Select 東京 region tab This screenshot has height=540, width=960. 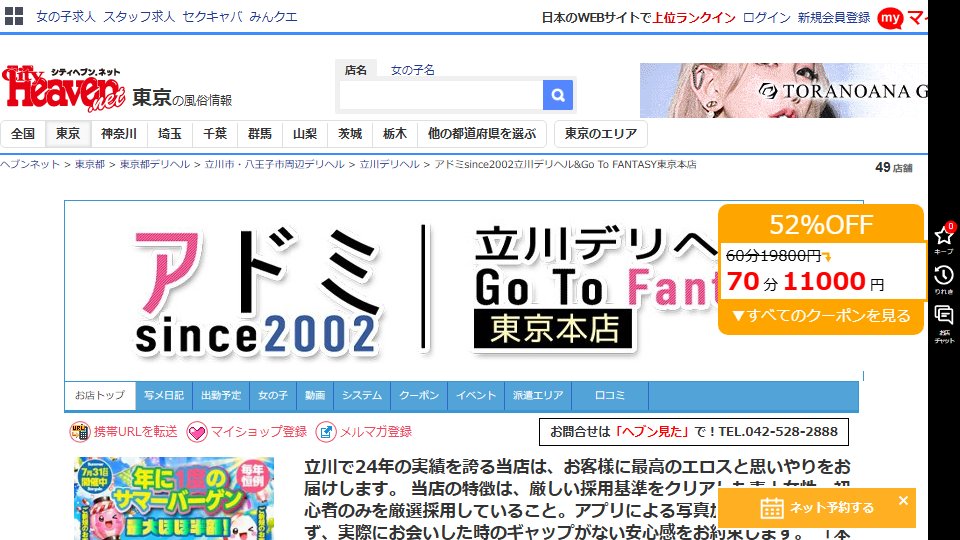tap(68, 133)
